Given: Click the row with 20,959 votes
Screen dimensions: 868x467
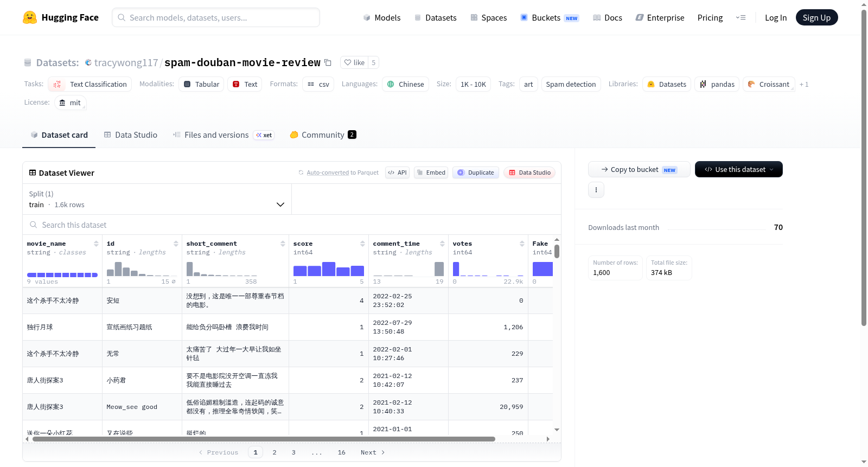Looking at the screenshot, I should point(288,407).
